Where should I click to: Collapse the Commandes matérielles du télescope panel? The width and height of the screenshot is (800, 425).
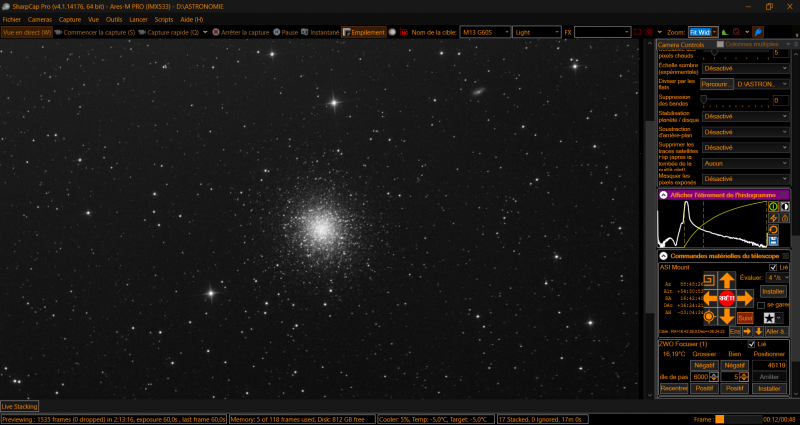663,256
